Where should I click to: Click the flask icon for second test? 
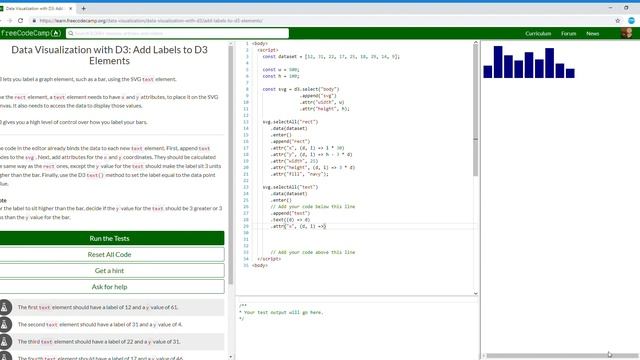click(4, 324)
